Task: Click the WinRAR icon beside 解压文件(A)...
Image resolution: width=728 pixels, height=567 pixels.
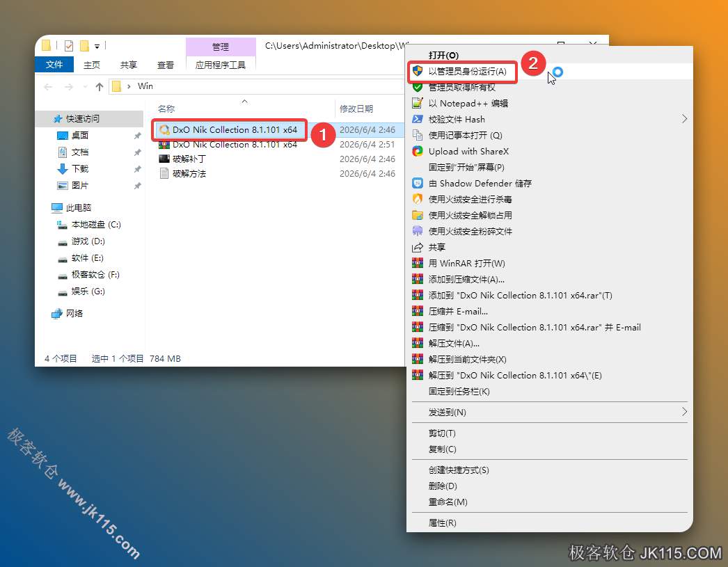Action: point(418,344)
